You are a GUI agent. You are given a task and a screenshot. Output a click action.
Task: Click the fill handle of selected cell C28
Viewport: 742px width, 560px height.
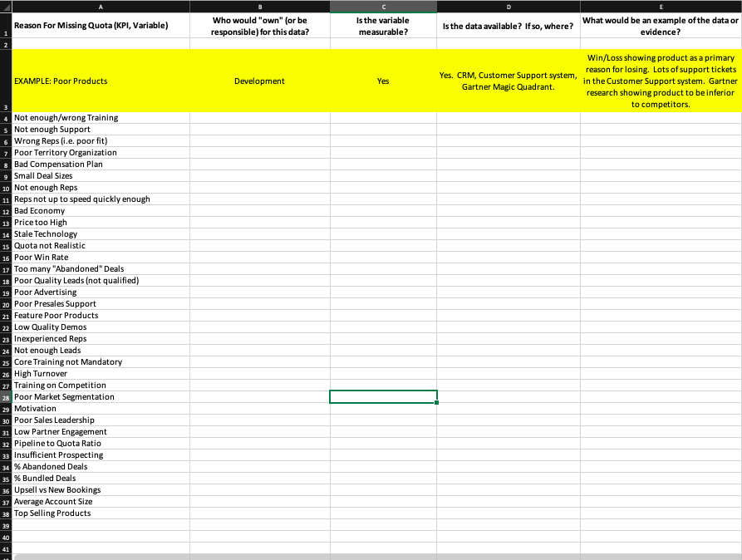[x=436, y=402]
